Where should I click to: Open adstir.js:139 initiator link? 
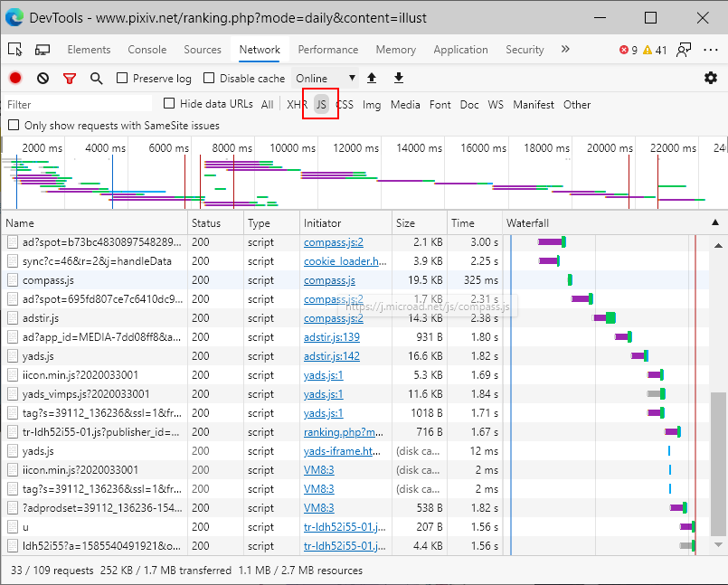pos(332,337)
